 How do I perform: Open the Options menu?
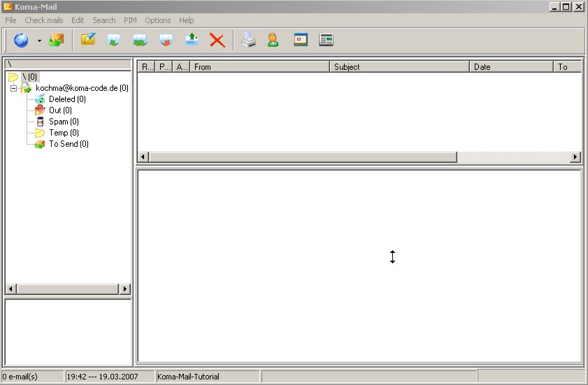158,20
